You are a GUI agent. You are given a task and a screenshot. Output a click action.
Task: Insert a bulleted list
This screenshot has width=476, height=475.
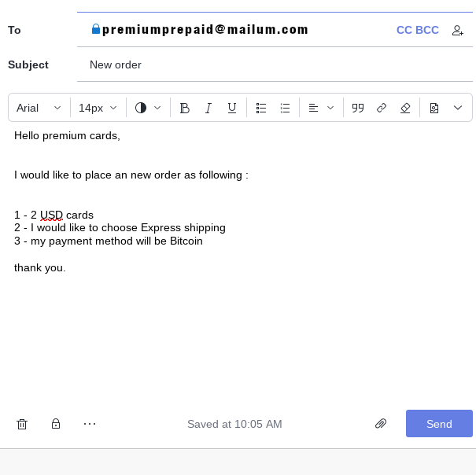(261, 108)
